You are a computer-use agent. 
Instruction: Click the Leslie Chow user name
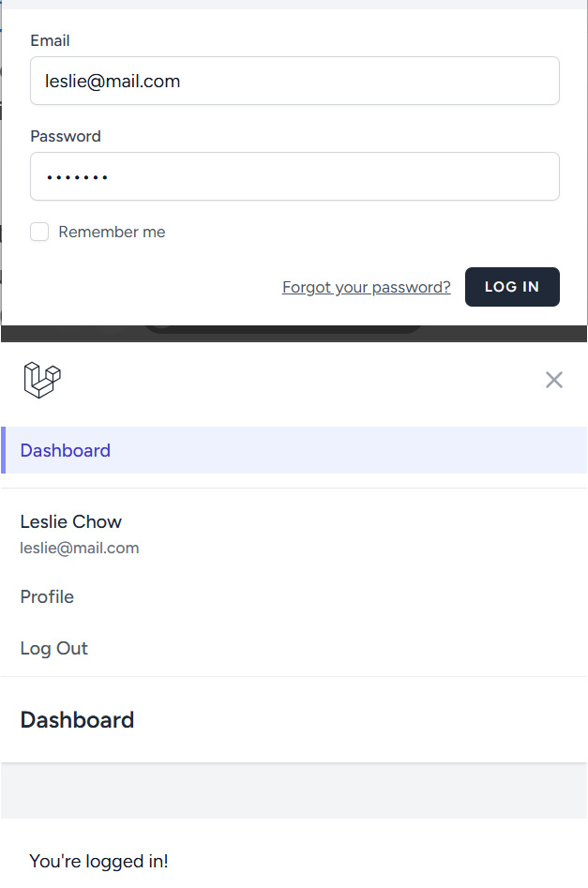[x=71, y=521]
